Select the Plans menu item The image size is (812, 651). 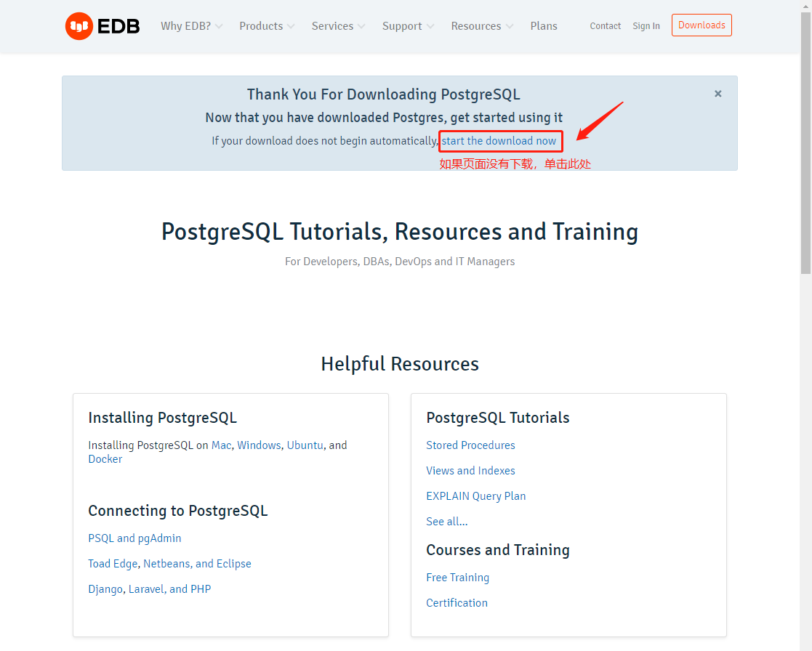point(544,25)
